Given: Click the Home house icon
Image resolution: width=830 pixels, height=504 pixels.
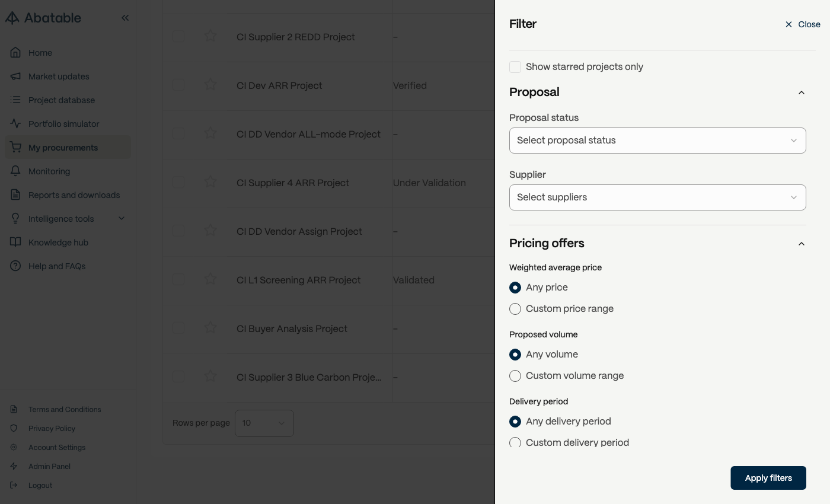Looking at the screenshot, I should coord(16,53).
